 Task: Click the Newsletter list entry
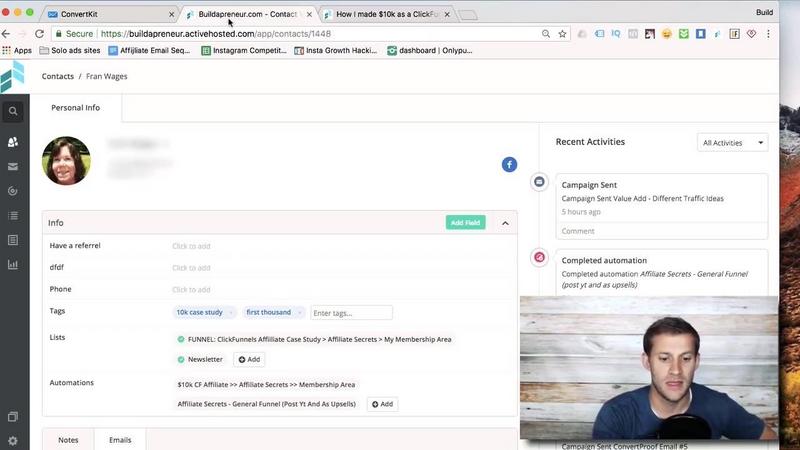click(x=205, y=359)
